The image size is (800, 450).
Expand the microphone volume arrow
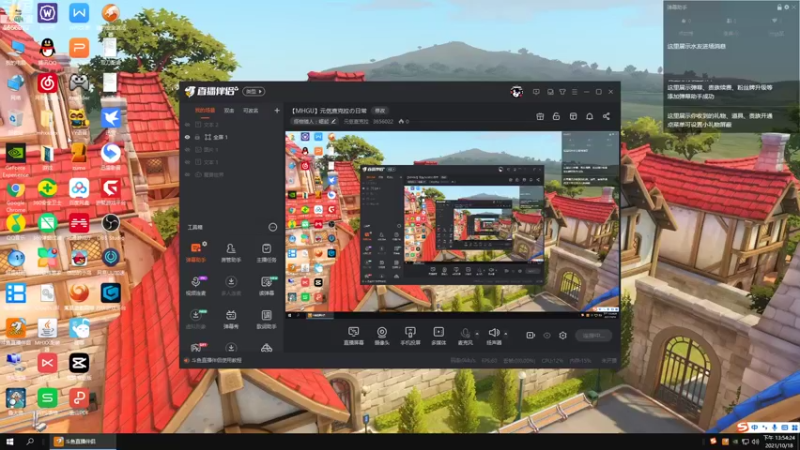tap(477, 334)
